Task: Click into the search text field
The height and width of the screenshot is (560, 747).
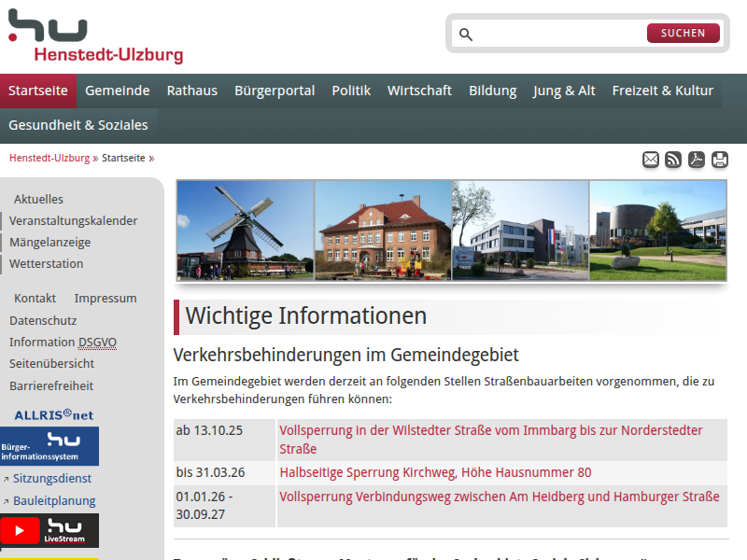Action: click(x=560, y=35)
